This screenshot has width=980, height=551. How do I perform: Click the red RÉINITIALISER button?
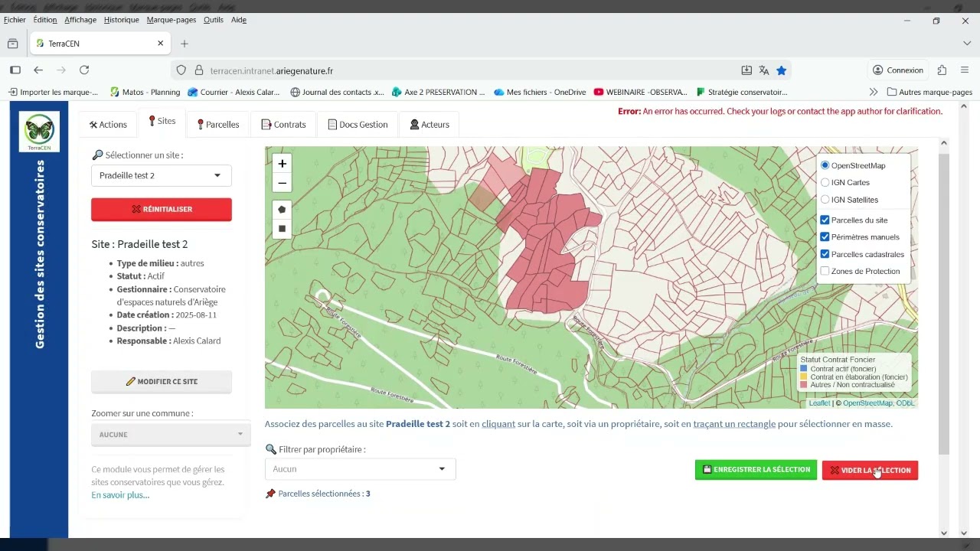161,209
